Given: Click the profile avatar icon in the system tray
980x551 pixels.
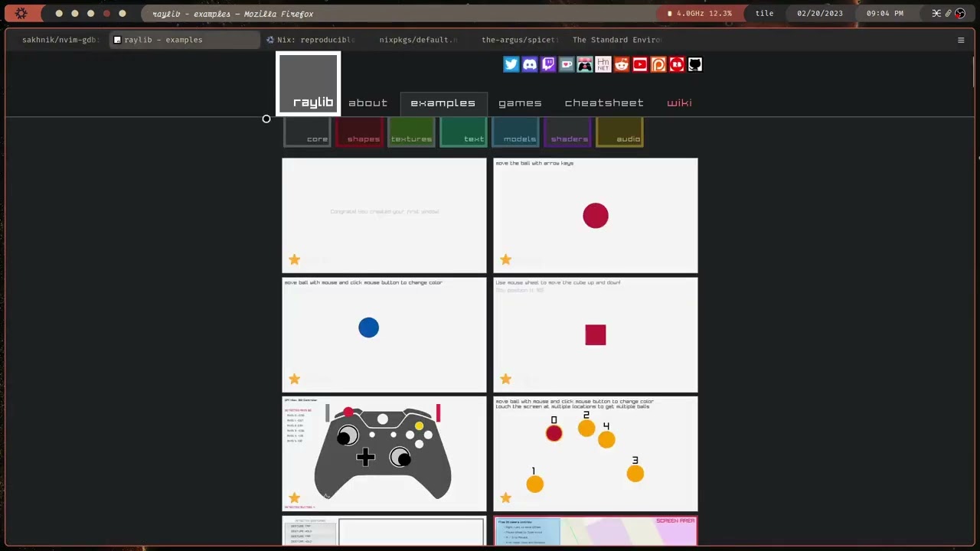Looking at the screenshot, I should tap(960, 13).
